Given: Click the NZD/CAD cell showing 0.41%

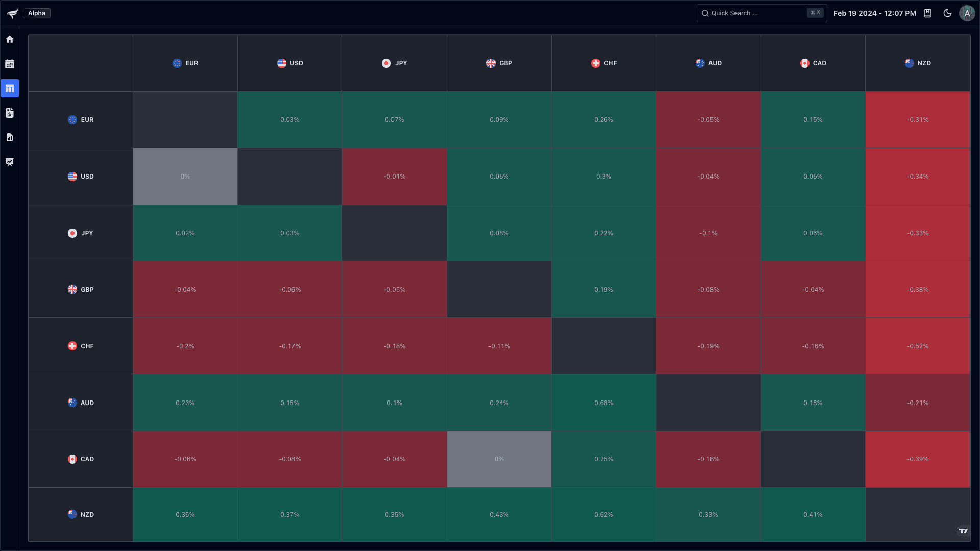Looking at the screenshot, I should pos(813,514).
